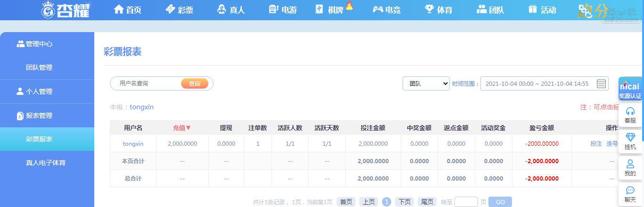Click the orange 查询 button
644x207 pixels.
(x=195, y=83)
